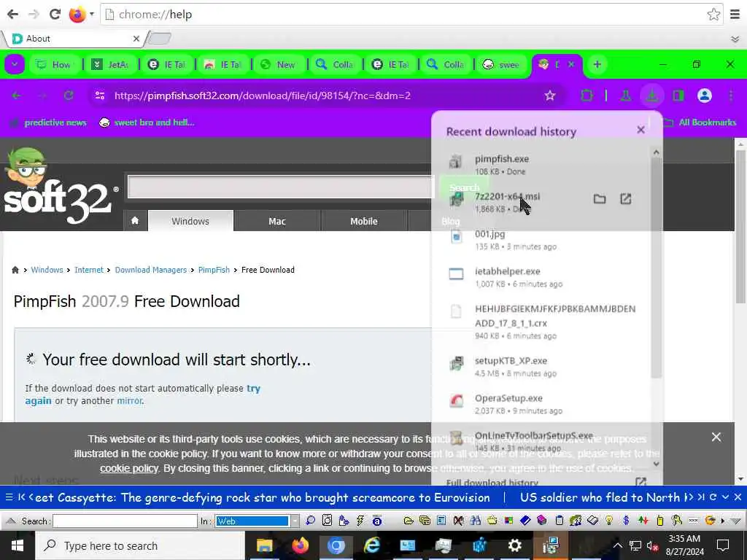The image size is (747, 560).
Task: Expand the ticker options chevron
Action: pos(725,497)
